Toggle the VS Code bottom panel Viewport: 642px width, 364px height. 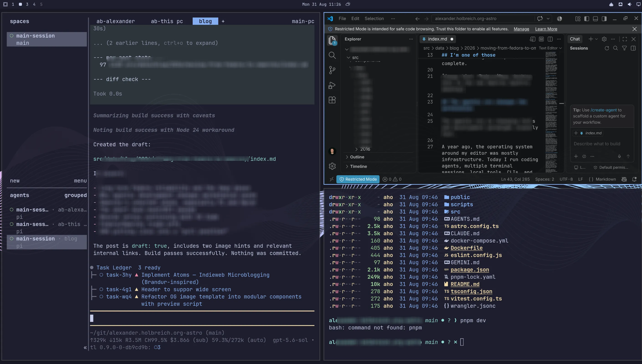click(x=596, y=19)
